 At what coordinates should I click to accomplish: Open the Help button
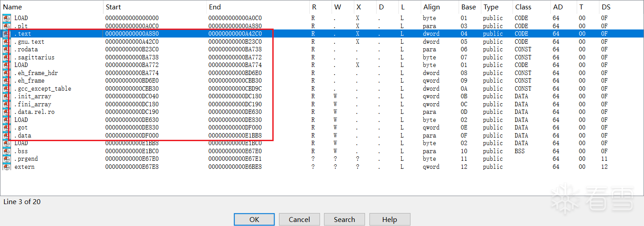point(390,219)
